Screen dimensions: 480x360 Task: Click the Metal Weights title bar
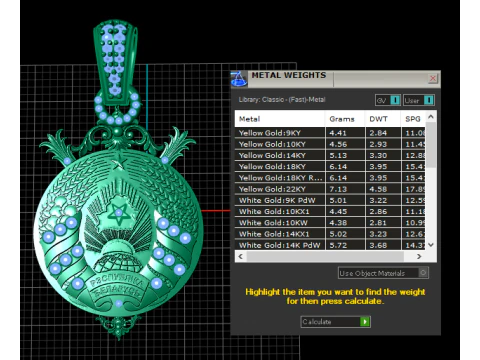[x=337, y=79]
